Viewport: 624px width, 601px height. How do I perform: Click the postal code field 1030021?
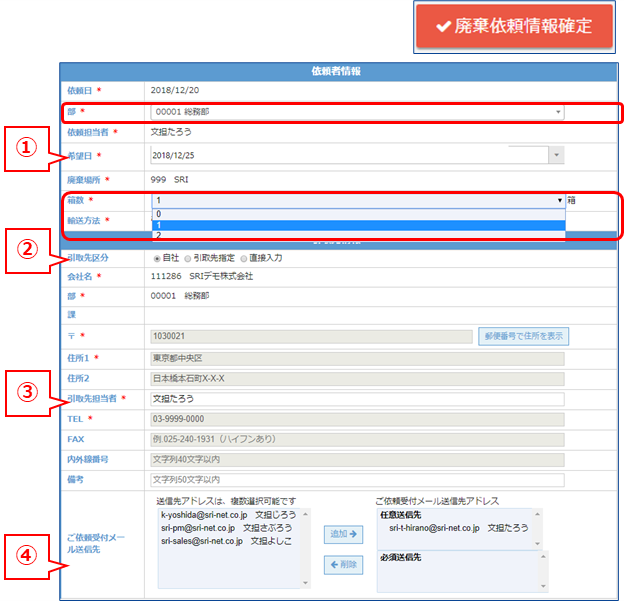tap(310, 337)
